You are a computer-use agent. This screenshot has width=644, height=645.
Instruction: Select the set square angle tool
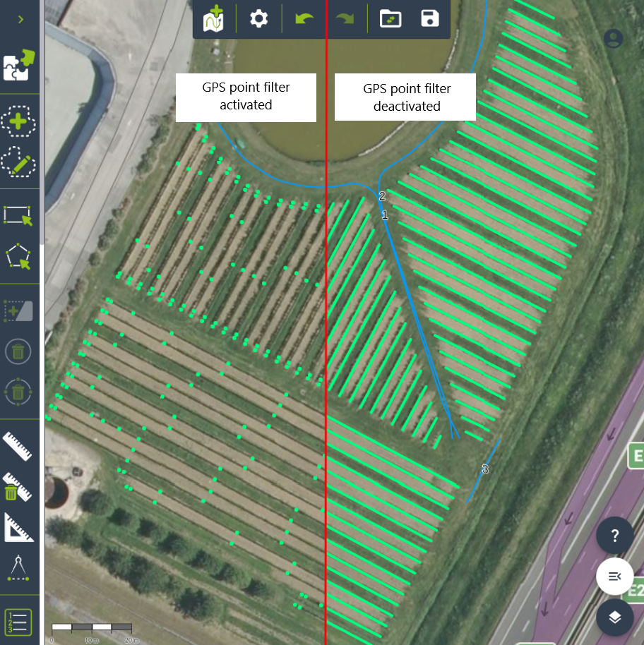pos(19,527)
